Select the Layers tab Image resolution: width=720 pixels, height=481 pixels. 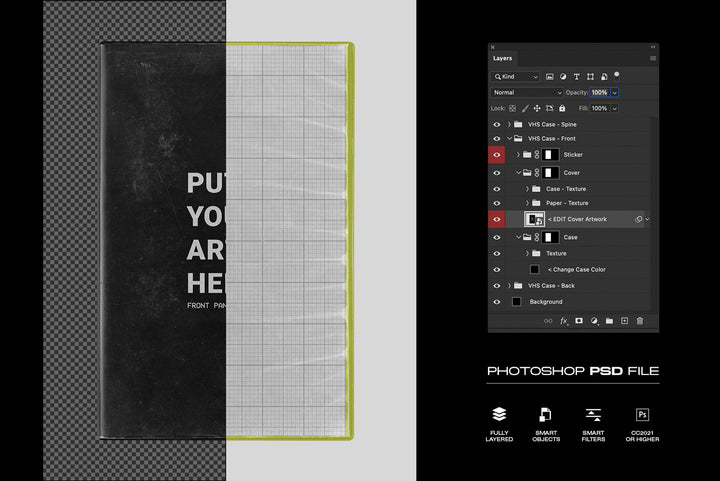pos(503,58)
